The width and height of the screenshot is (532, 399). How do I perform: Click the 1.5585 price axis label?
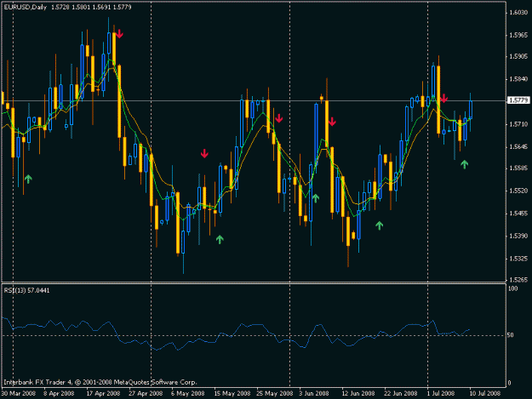518,168
